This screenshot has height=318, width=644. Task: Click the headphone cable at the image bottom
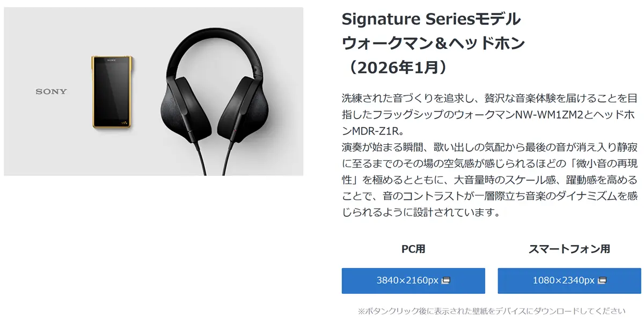[221, 158]
